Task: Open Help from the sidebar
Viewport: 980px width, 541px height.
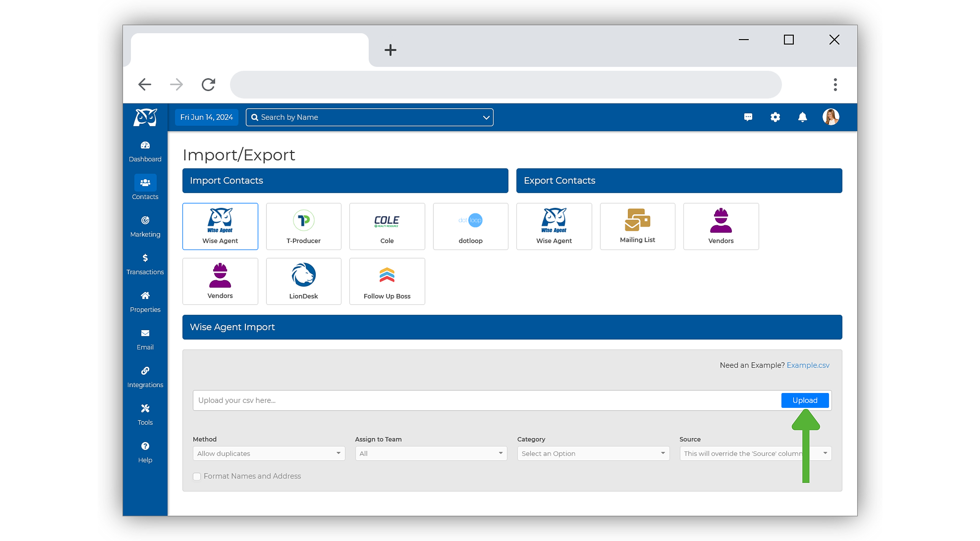Action: (x=145, y=453)
